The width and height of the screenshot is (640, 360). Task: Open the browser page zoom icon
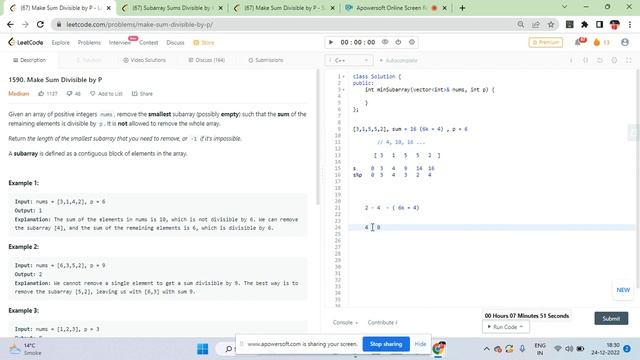521,24
